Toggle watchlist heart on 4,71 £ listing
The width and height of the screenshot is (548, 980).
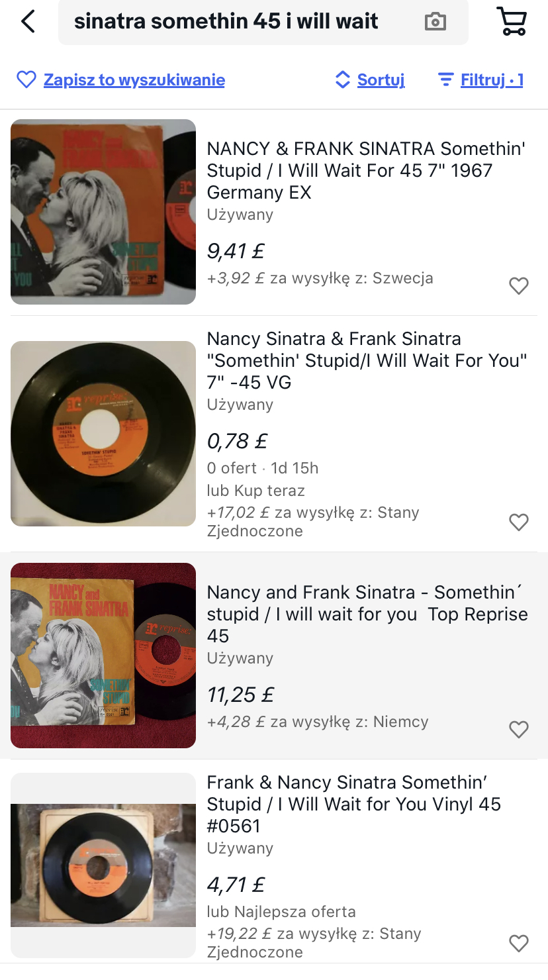point(519,943)
